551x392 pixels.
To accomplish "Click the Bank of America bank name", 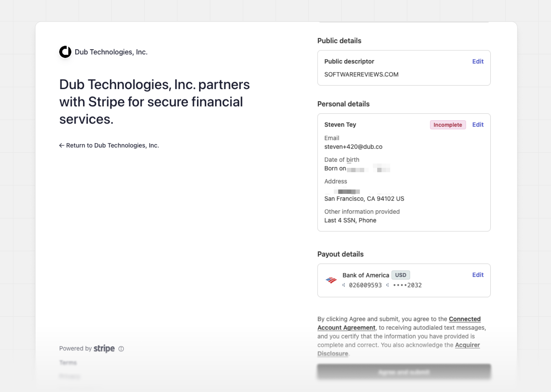I will [x=366, y=275].
